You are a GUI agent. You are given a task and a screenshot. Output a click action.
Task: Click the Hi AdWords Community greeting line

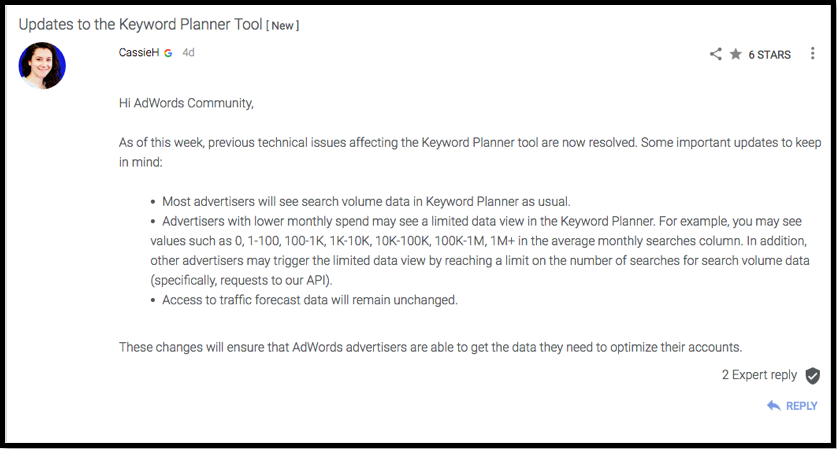tap(186, 103)
